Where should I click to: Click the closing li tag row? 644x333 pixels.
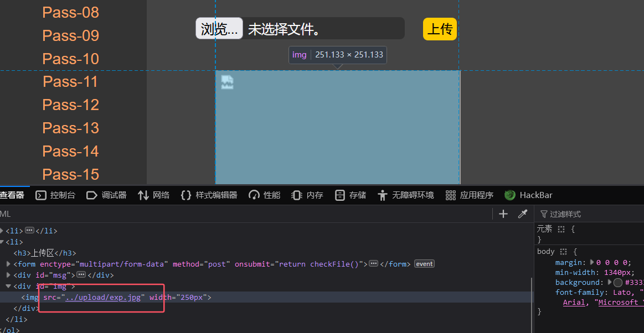(17, 319)
